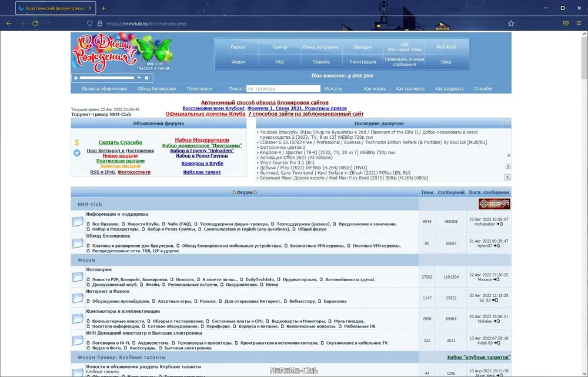Click the audio player progress bar
This screenshot has width=588, height=377.
(x=107, y=78)
